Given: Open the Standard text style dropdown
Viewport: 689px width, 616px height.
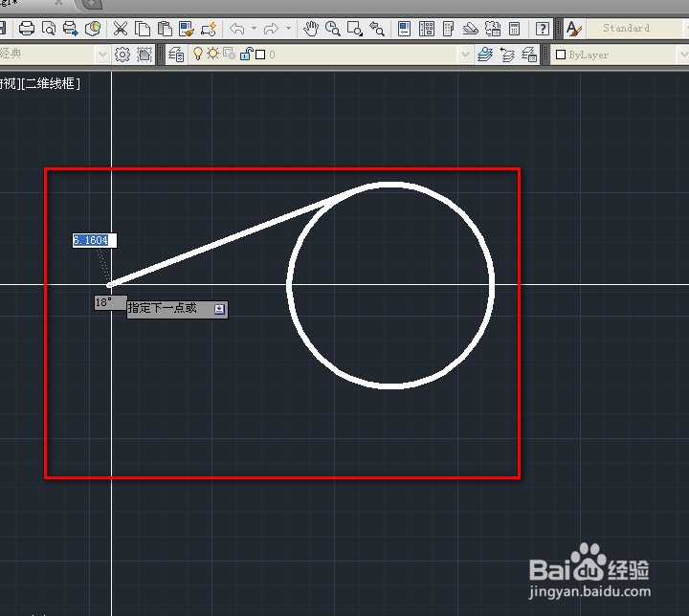Looking at the screenshot, I should click(x=637, y=28).
